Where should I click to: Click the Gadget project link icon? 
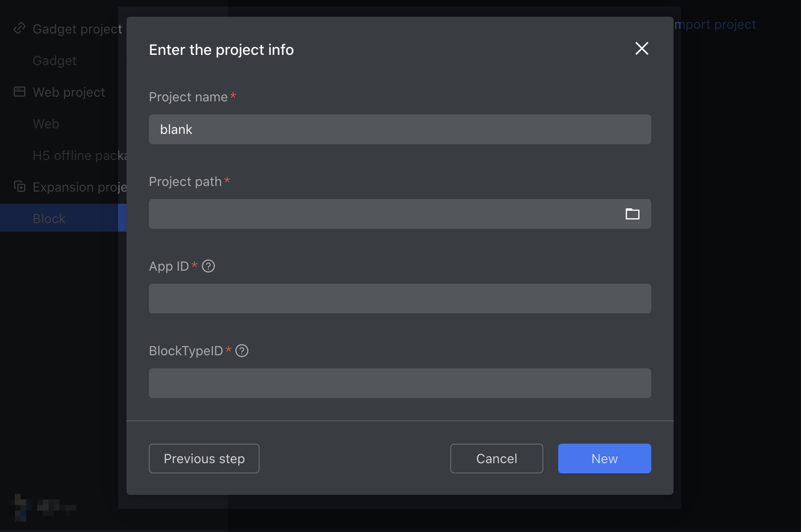click(x=20, y=28)
